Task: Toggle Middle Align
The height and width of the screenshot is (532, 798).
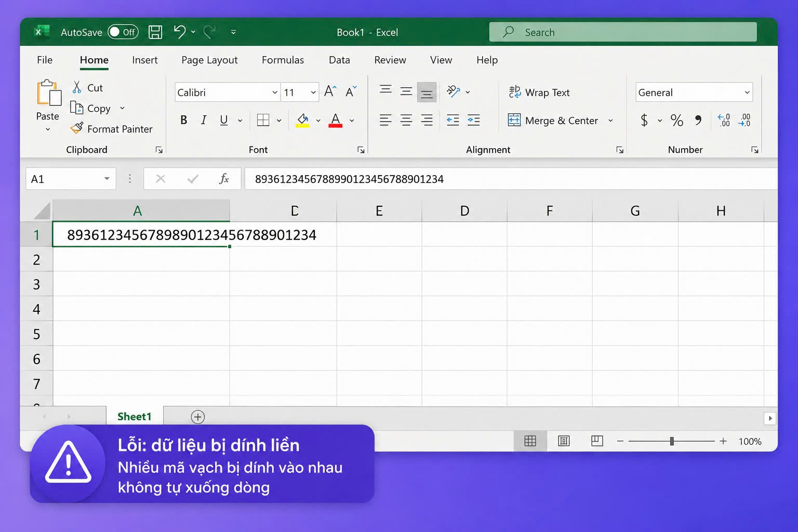Action: [406, 91]
